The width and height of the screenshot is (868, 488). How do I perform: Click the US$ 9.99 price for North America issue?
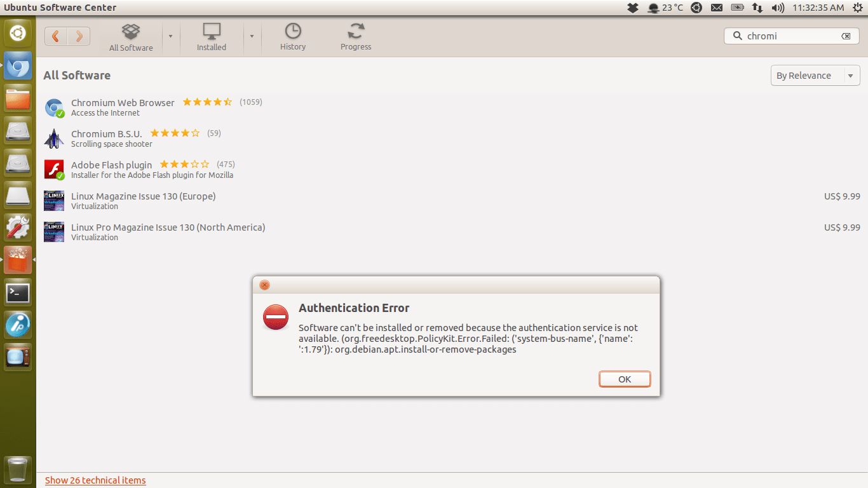tap(842, 227)
